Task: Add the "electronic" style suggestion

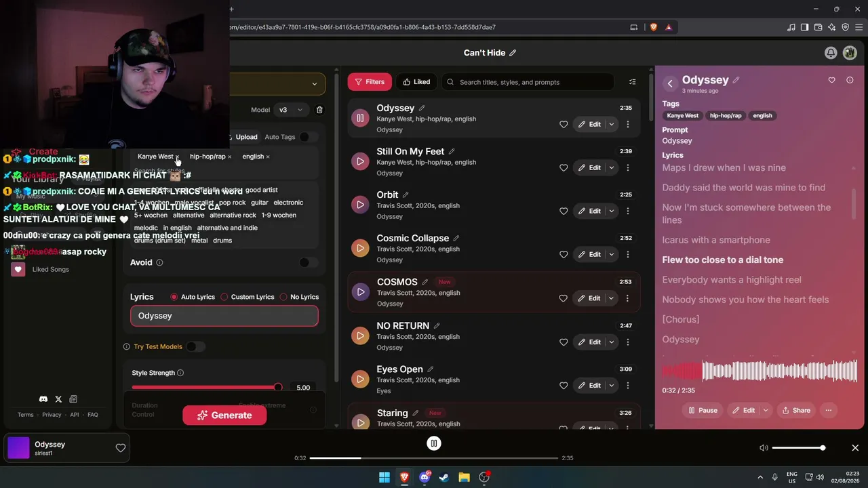Action: (x=288, y=203)
